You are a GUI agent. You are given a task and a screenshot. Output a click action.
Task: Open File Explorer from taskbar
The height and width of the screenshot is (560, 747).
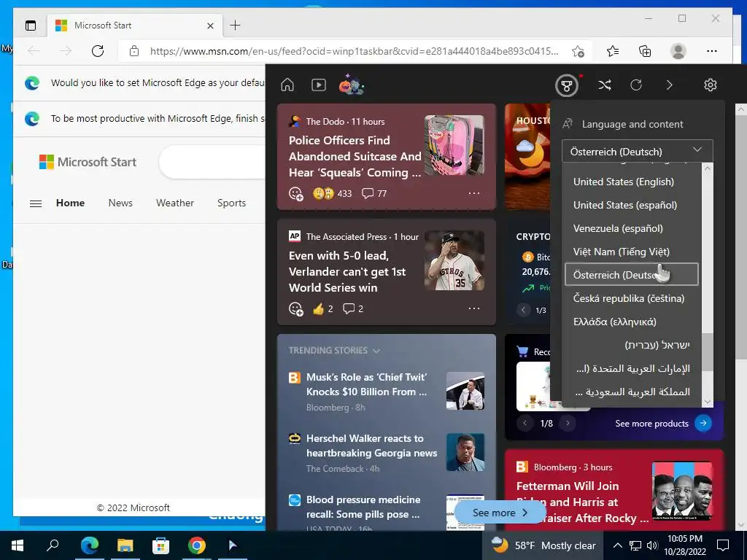click(x=125, y=545)
